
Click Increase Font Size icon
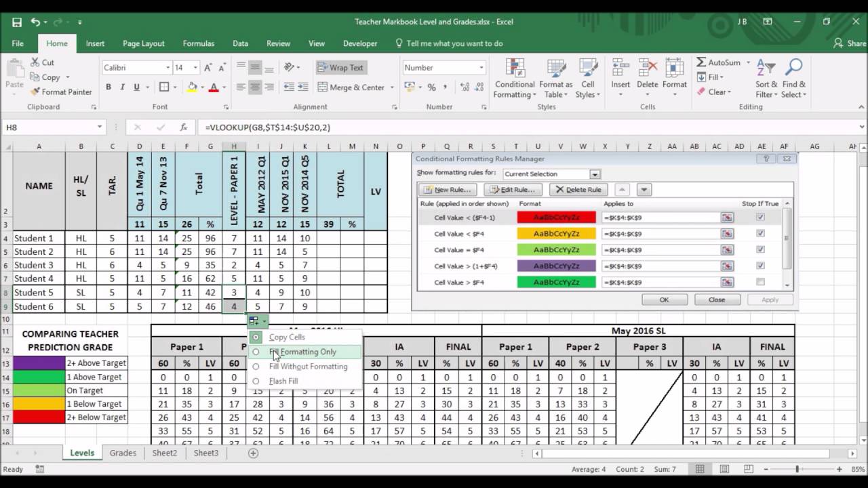pyautogui.click(x=210, y=68)
